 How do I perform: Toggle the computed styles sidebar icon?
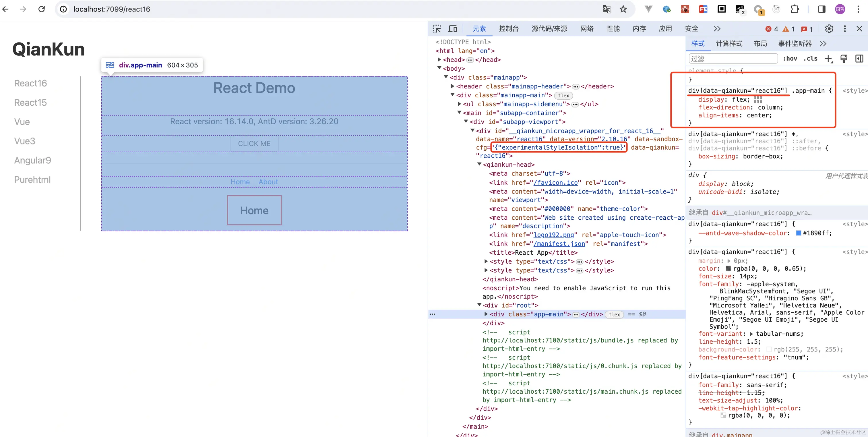pyautogui.click(x=859, y=59)
